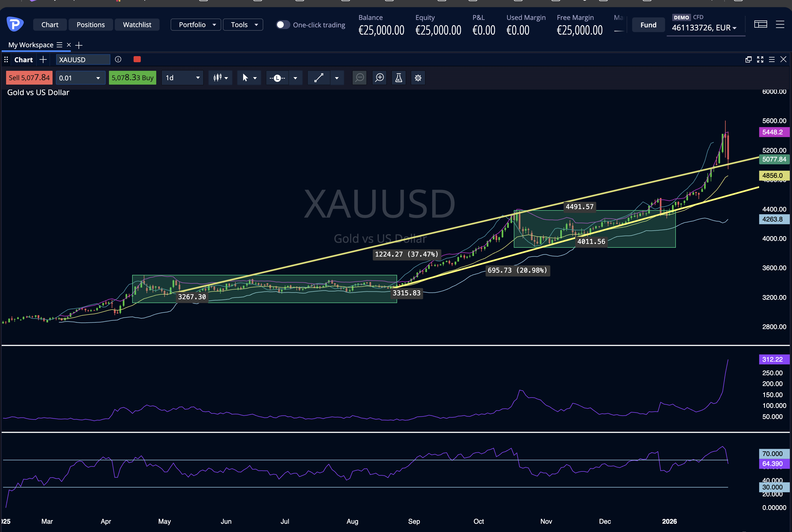Open the 0.01 lot size dropdown
The height and width of the screenshot is (532, 792).
coord(98,78)
